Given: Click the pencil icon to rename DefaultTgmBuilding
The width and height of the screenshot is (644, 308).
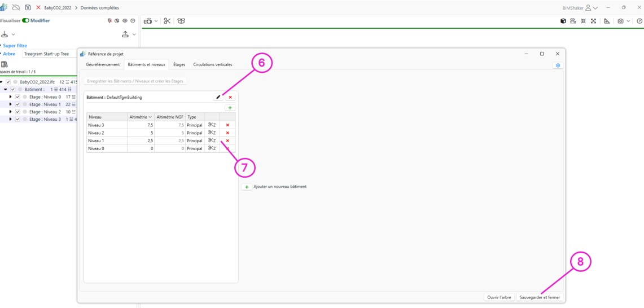Looking at the screenshot, I should tap(218, 98).
